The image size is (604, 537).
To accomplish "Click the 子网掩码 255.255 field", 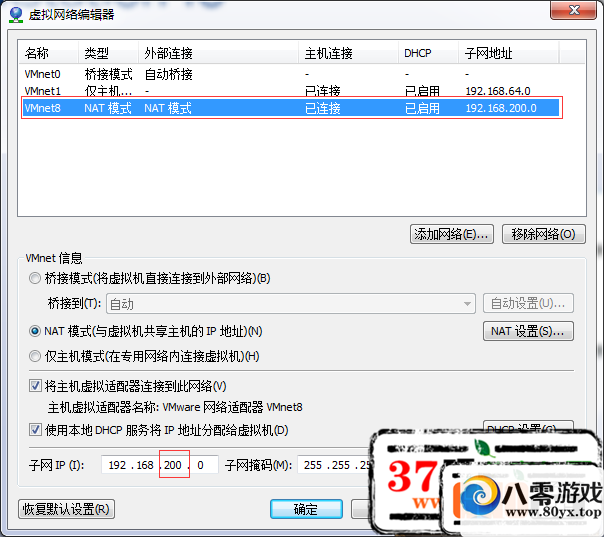I will click(x=334, y=465).
